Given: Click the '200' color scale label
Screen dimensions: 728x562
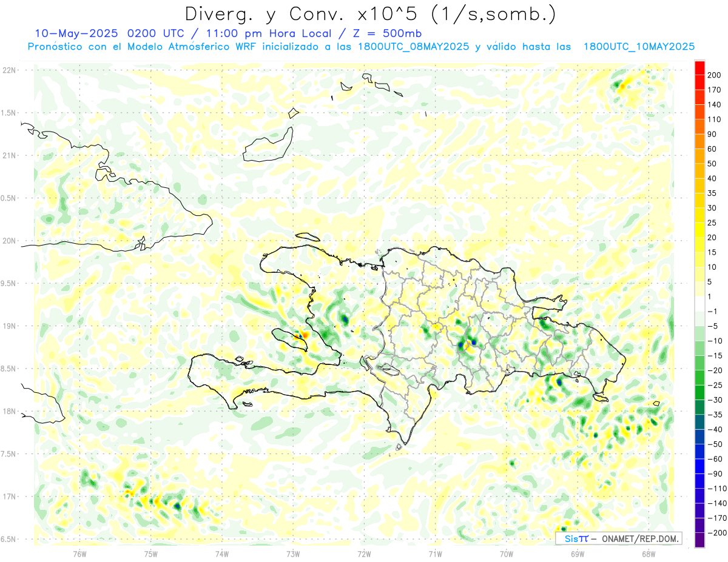Looking at the screenshot, I should click(x=714, y=75).
